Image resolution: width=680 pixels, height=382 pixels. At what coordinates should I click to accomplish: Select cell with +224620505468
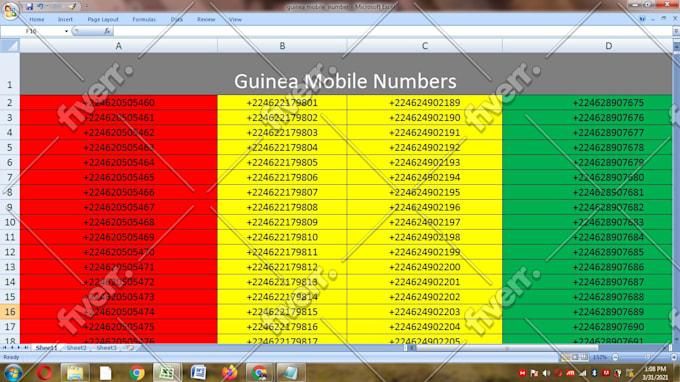point(118,222)
